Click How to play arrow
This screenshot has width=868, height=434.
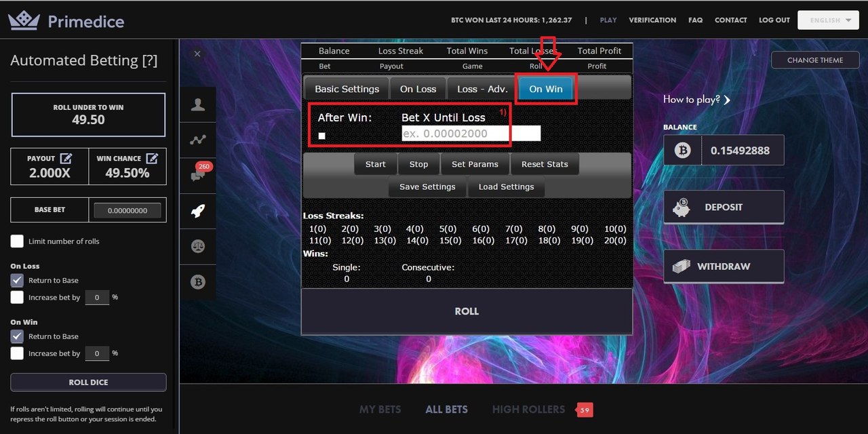click(x=727, y=100)
